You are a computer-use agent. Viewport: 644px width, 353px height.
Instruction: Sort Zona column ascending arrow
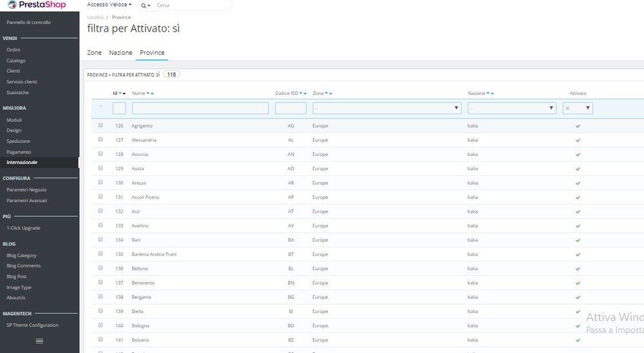coord(330,93)
